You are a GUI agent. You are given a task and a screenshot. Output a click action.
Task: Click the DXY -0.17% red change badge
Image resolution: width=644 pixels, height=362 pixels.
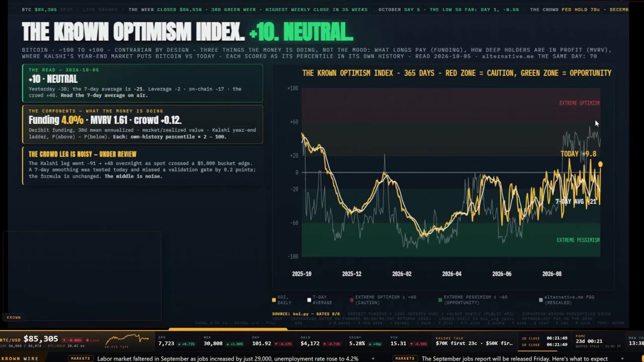(283, 344)
